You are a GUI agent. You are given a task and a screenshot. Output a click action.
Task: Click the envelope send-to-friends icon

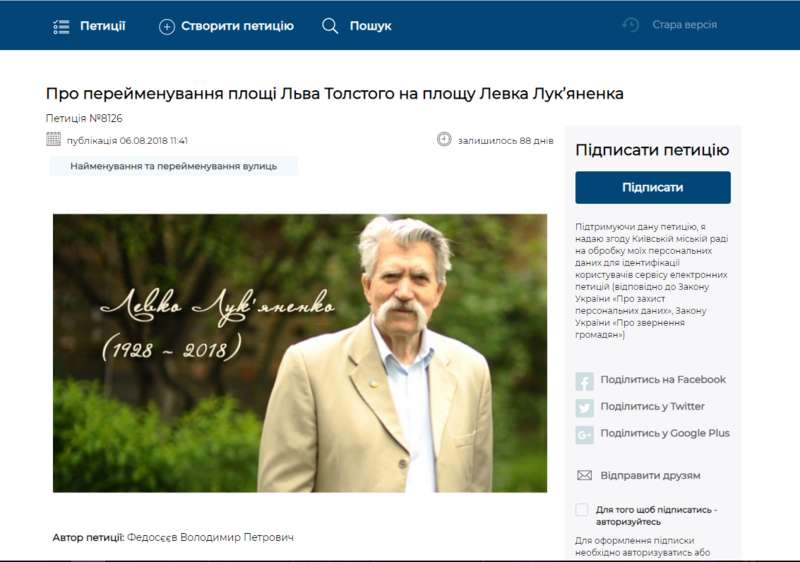[585, 476]
